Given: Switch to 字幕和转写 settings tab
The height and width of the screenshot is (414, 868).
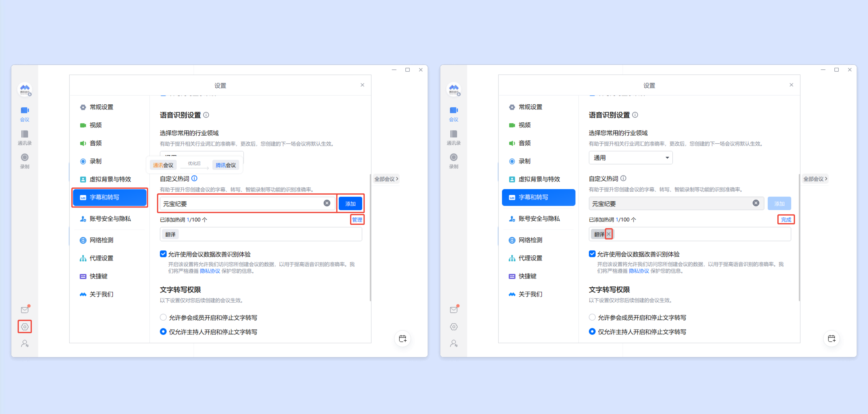Looking at the screenshot, I should click(x=110, y=197).
